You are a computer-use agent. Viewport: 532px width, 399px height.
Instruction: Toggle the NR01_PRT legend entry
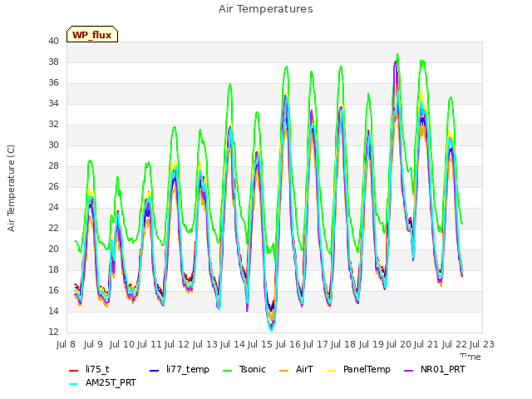435,369
